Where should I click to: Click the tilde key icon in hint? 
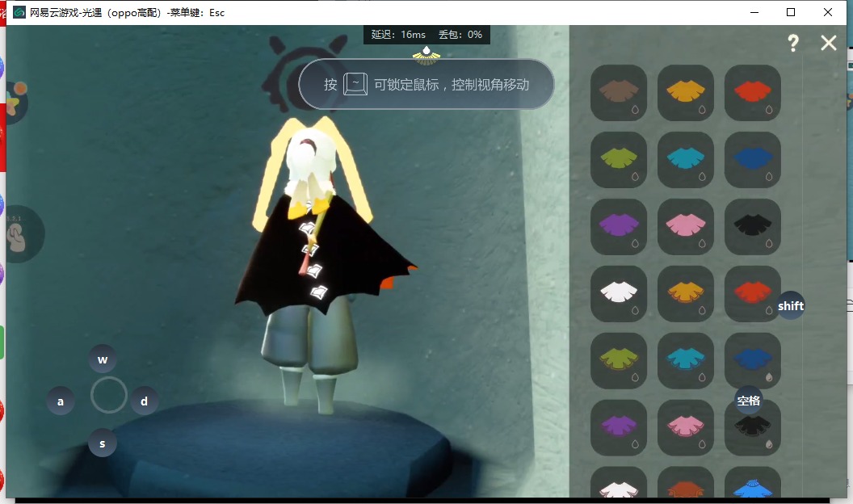355,84
